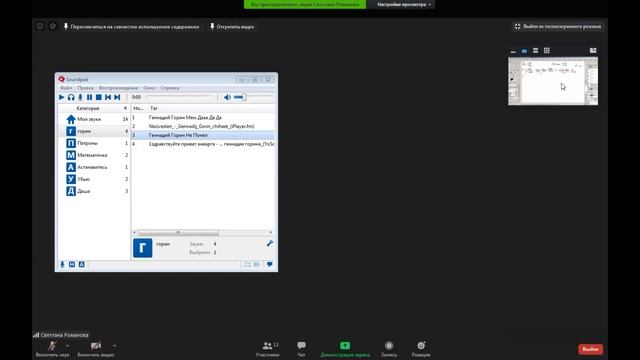Click the shared screen video thumbnail
This screenshot has width=640, height=360.
[x=553, y=81]
